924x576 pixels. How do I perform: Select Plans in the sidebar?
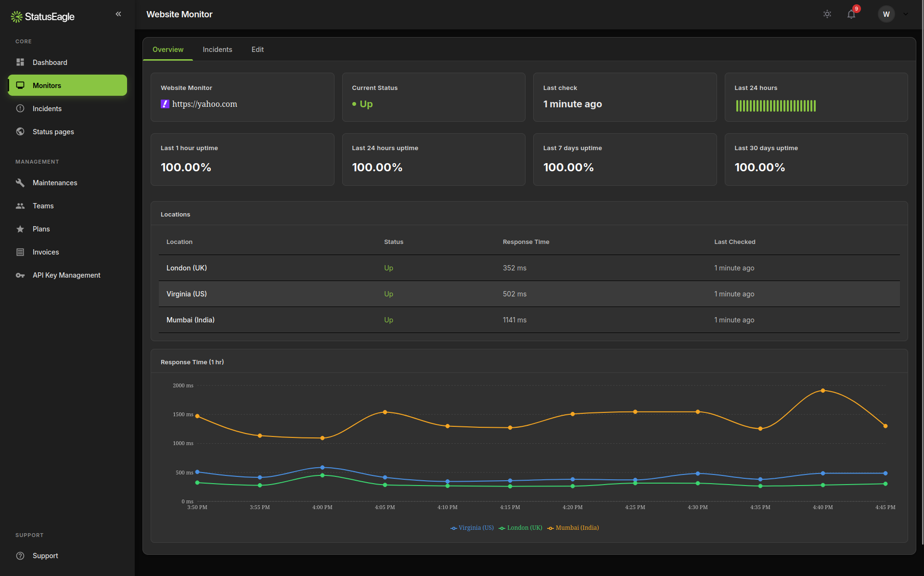click(41, 229)
